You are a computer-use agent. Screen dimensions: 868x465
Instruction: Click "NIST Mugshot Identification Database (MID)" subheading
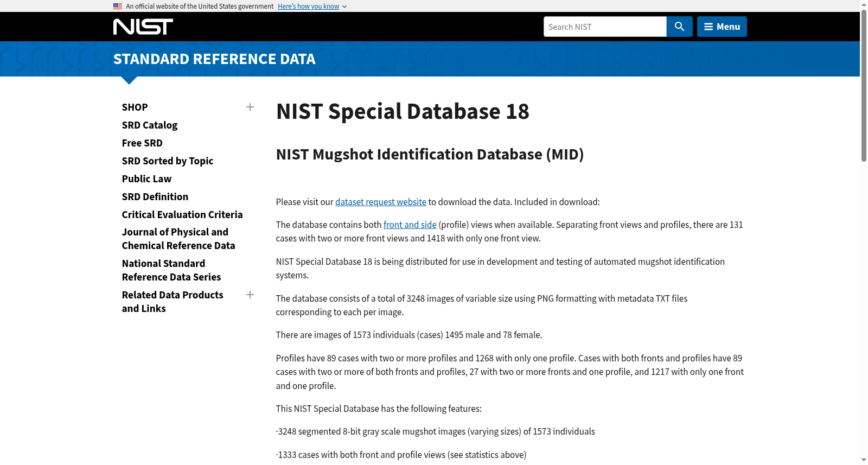[x=430, y=155]
